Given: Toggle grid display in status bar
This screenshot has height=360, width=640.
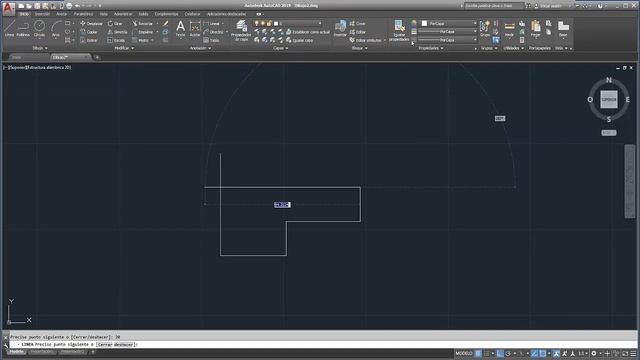Looking at the screenshot, I should coord(478,353).
